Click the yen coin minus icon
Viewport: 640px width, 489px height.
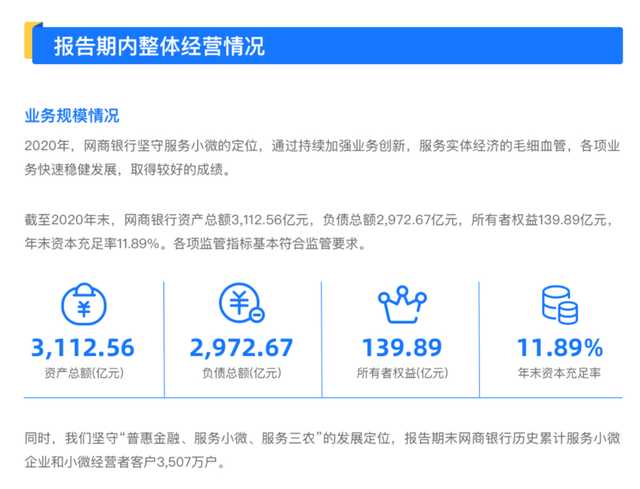pyautogui.click(x=242, y=303)
